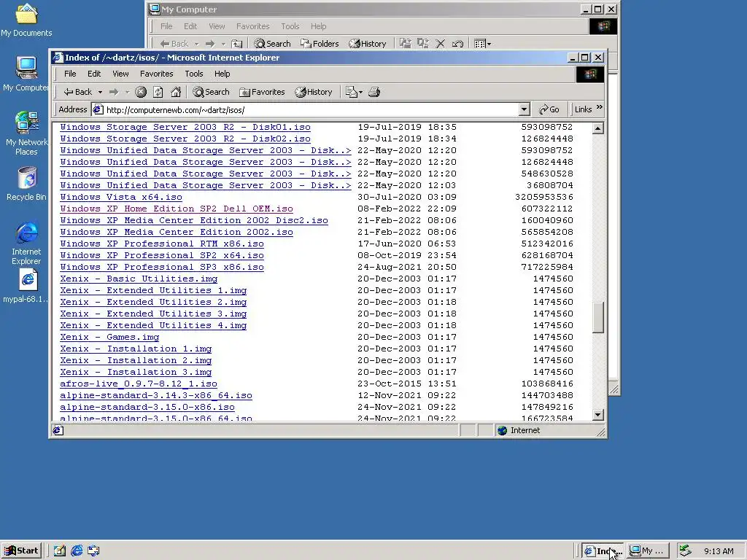This screenshot has height=560, width=747.
Task: Open the Start menu
Action: (21, 551)
